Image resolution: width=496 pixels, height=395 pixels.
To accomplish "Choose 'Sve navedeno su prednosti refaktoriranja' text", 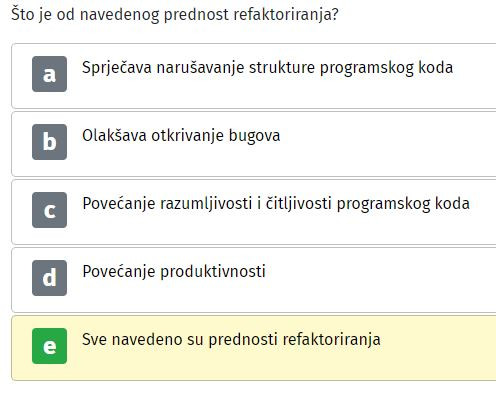I will [x=231, y=340].
